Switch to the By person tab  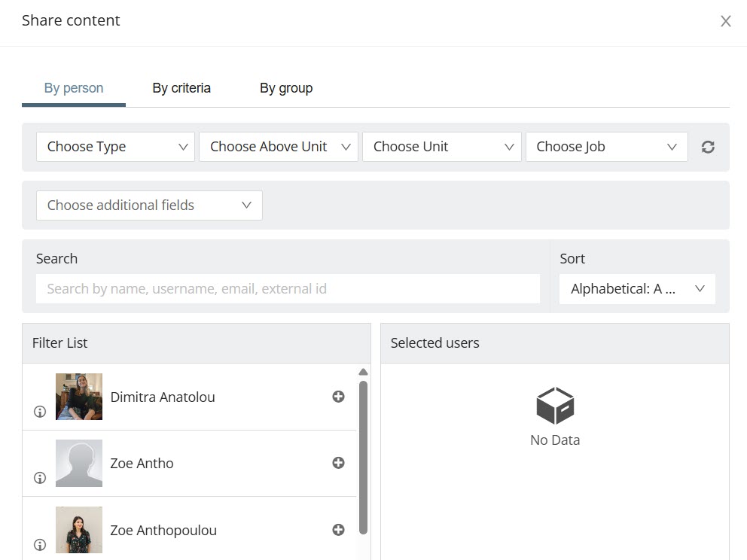74,88
